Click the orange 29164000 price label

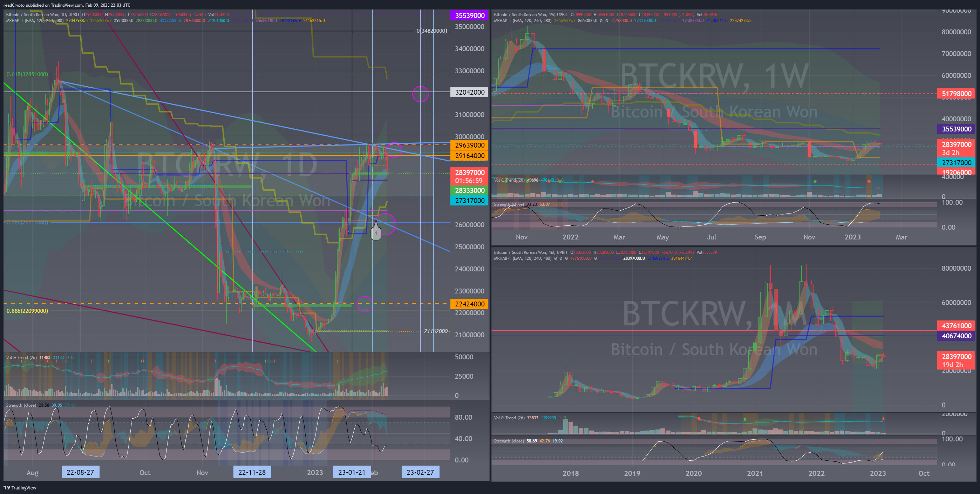(x=469, y=155)
